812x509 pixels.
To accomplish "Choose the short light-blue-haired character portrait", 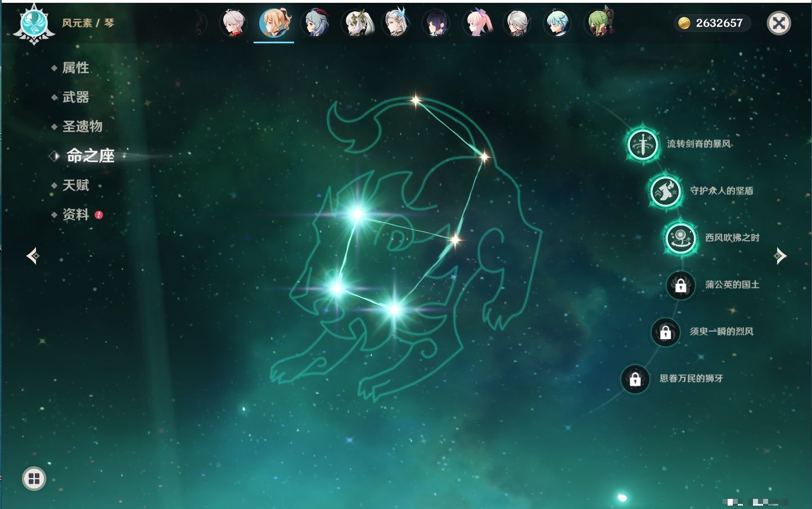I will pyautogui.click(x=558, y=23).
